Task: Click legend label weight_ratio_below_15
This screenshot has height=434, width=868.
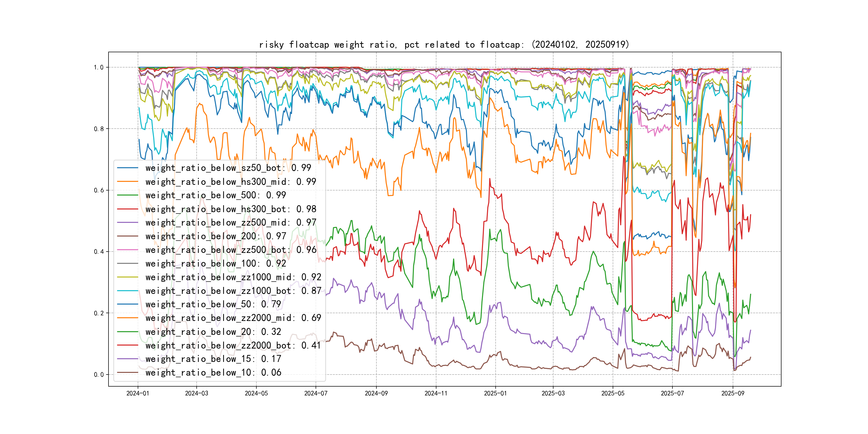Action: point(213,359)
